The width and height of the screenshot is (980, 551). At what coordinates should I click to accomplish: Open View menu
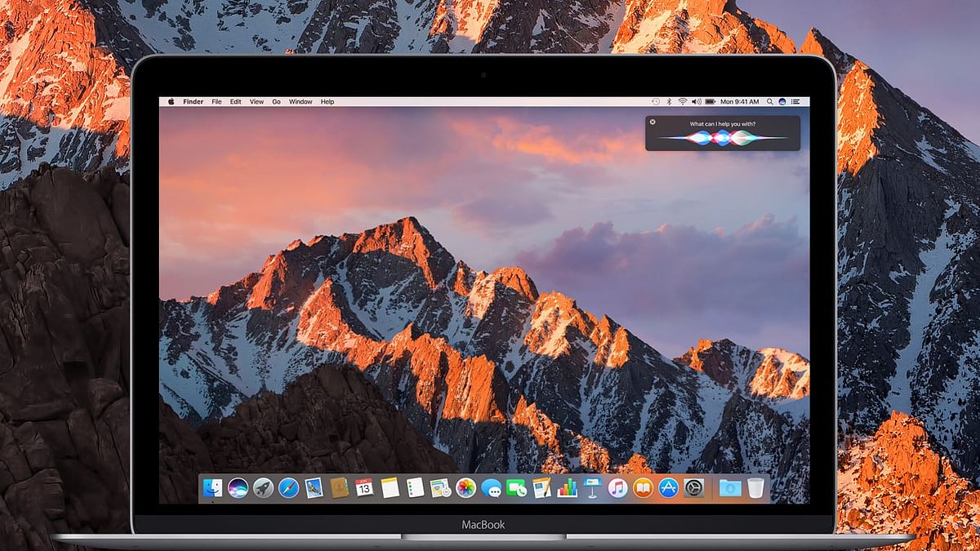coord(256,101)
